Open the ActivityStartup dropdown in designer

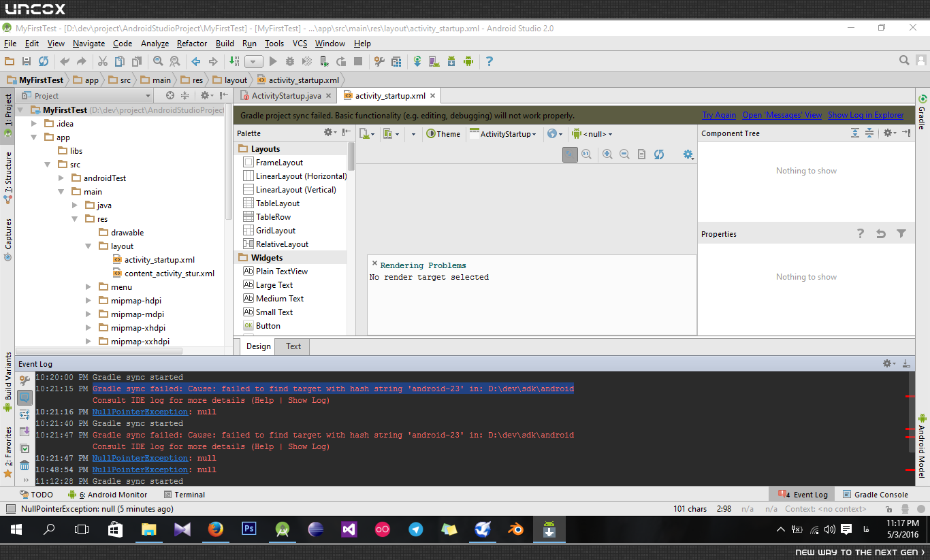pyautogui.click(x=503, y=134)
